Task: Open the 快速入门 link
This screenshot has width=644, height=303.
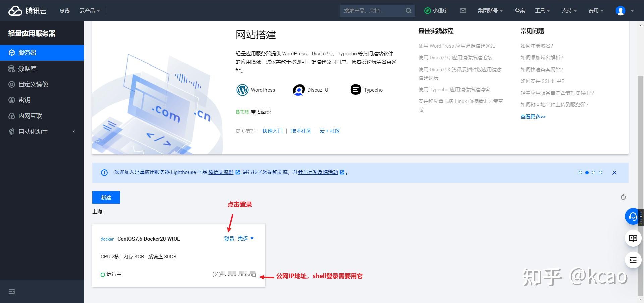Action: click(272, 131)
